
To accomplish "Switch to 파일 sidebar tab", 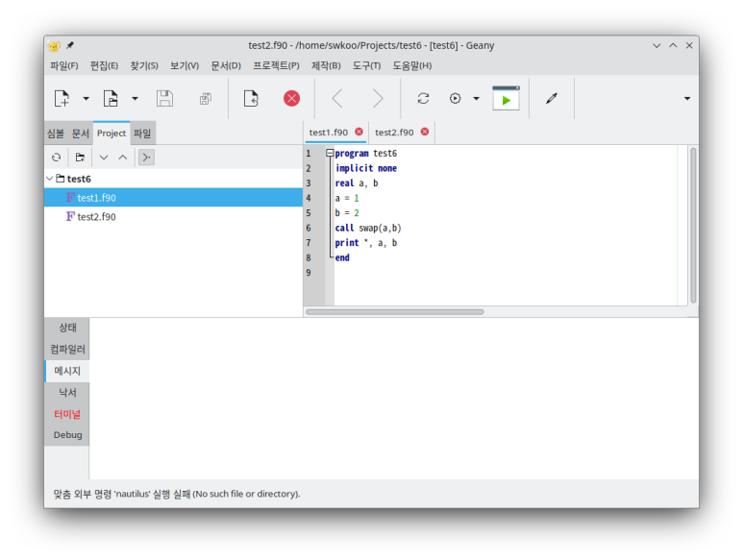I will (142, 134).
